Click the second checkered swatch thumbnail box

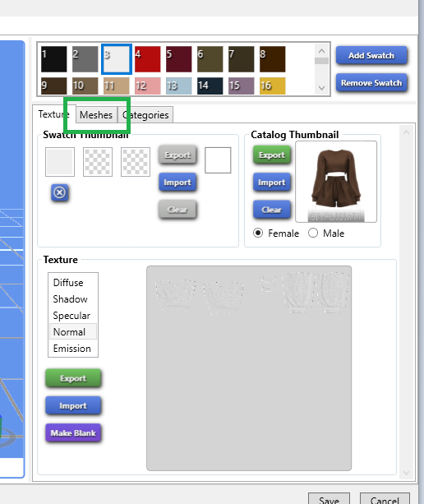[98, 162]
